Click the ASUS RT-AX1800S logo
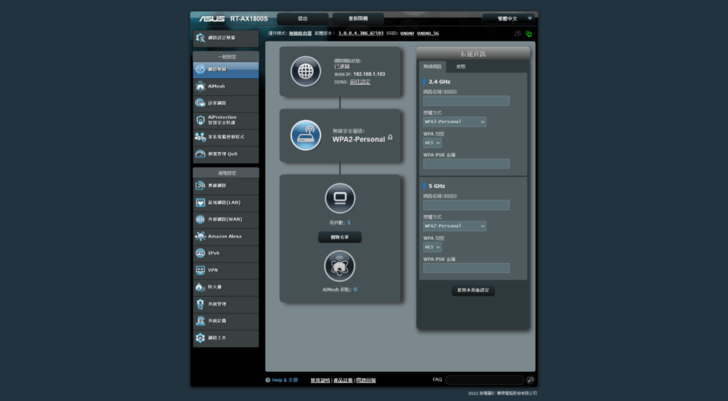Viewport: 728px width, 401px height. (234, 19)
